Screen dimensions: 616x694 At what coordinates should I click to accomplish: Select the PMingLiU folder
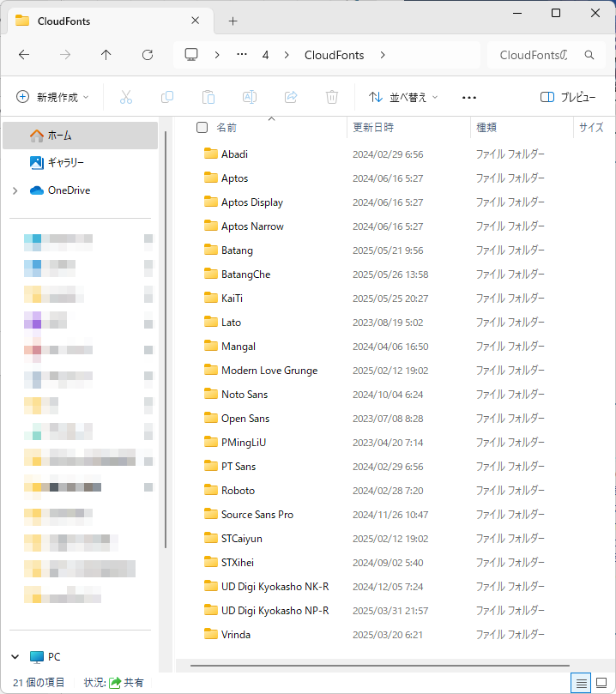[244, 442]
